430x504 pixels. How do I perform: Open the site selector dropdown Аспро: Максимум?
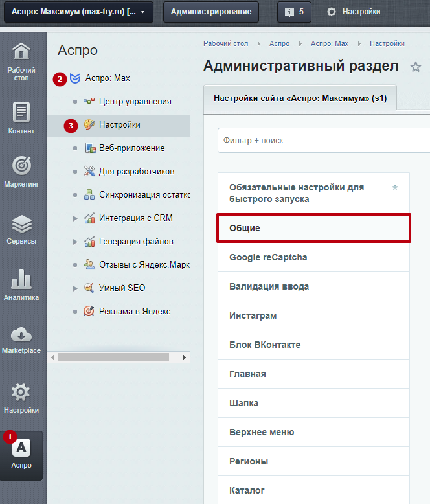[x=78, y=12]
